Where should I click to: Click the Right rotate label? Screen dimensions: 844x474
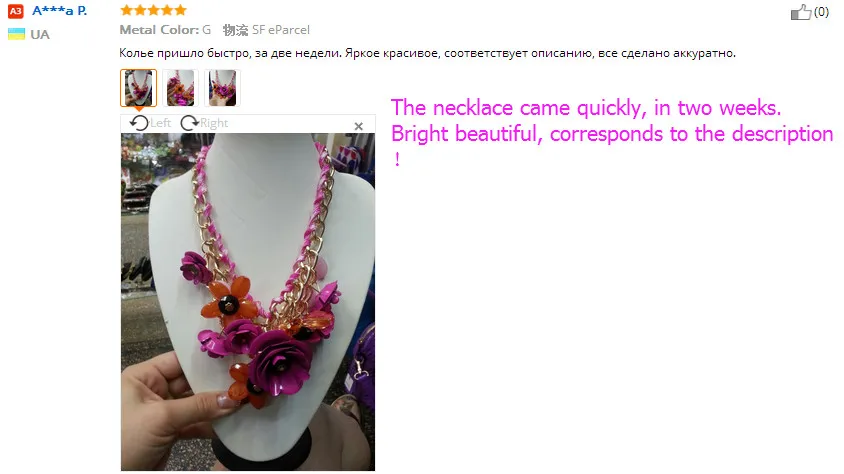tap(214, 123)
